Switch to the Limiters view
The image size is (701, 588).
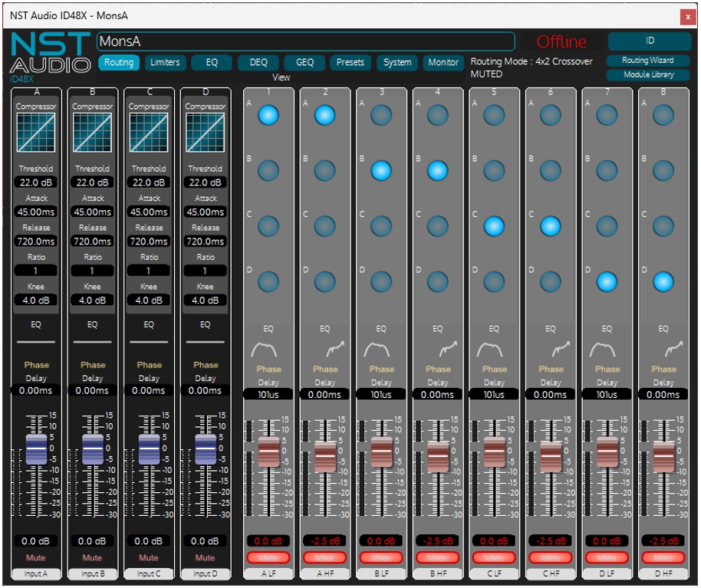(x=165, y=63)
